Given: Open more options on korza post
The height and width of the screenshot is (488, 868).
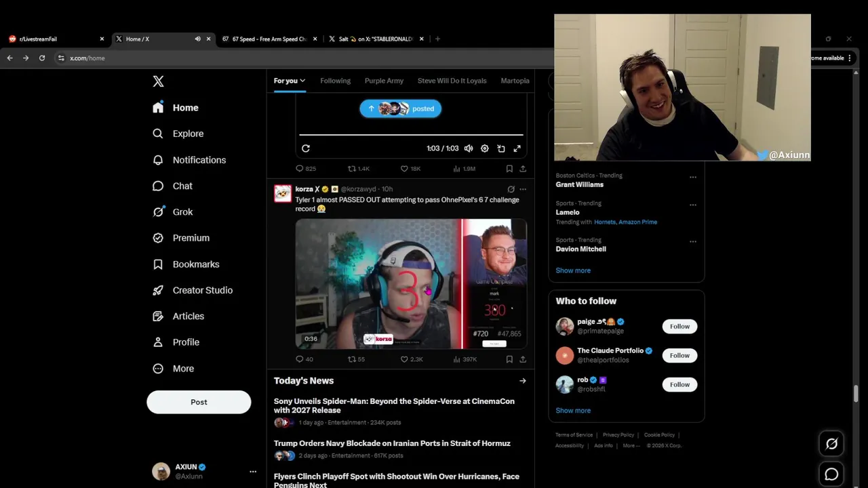Looking at the screenshot, I should pos(522,189).
